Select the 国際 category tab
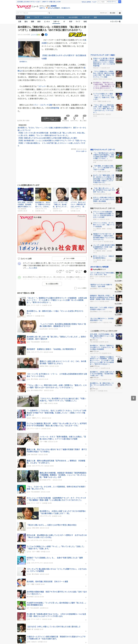 pyautogui.click(x=32, y=22)
